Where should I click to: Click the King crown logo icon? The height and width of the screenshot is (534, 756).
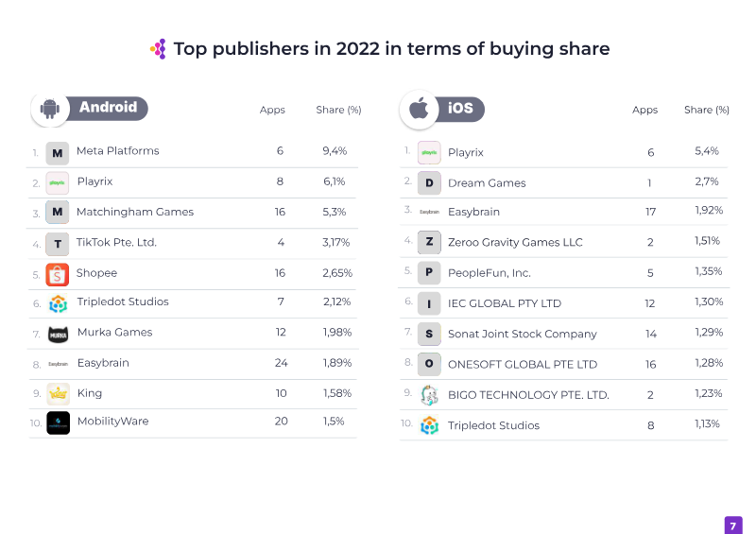(x=58, y=393)
